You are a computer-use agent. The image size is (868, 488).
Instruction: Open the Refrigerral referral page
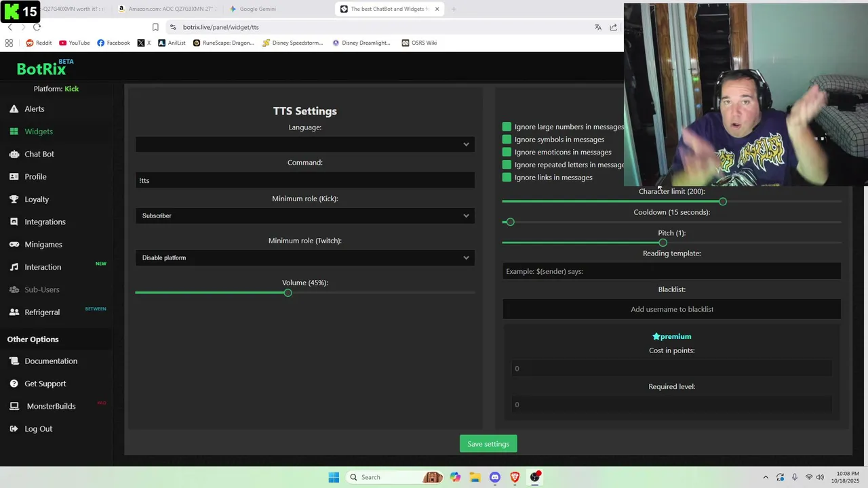(42, 312)
